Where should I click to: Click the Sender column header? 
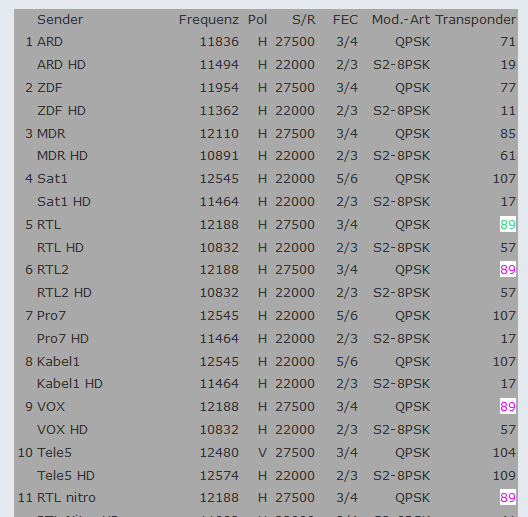tap(60, 20)
